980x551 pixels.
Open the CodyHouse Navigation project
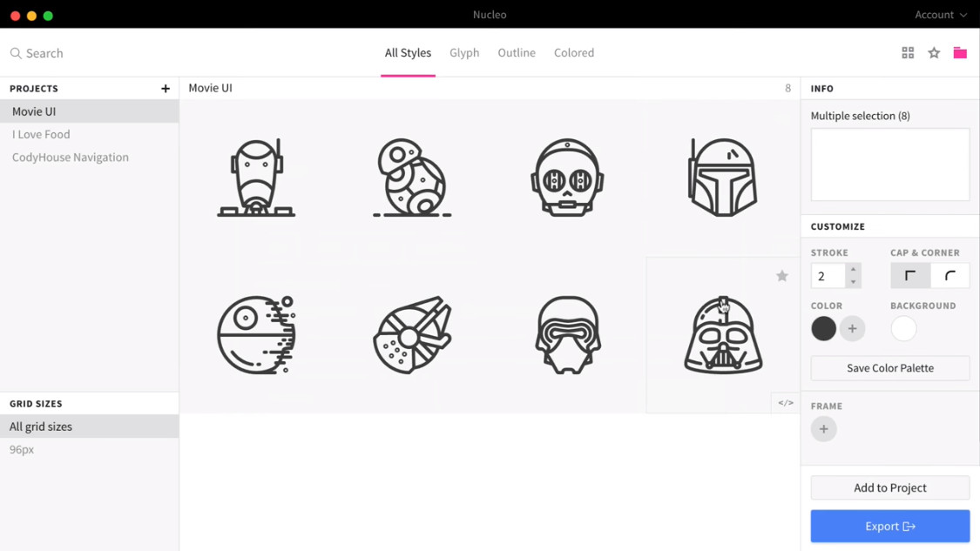[90, 158]
